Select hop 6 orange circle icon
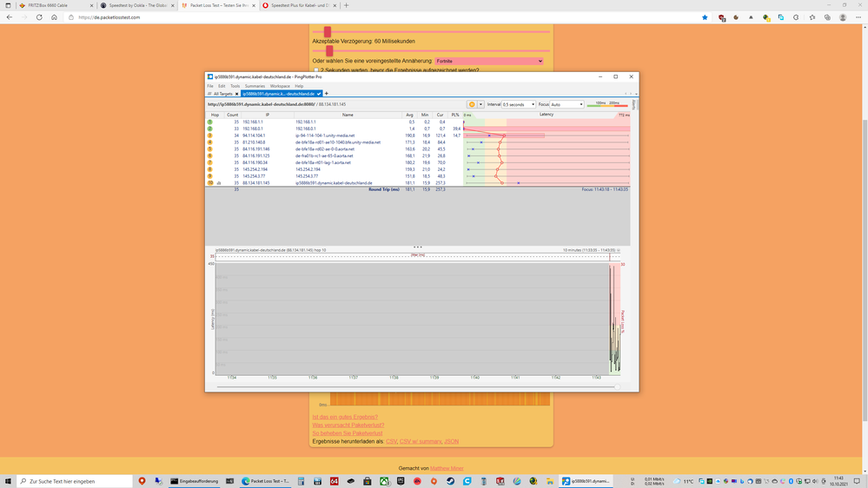The width and height of the screenshot is (868, 488). tap(209, 155)
